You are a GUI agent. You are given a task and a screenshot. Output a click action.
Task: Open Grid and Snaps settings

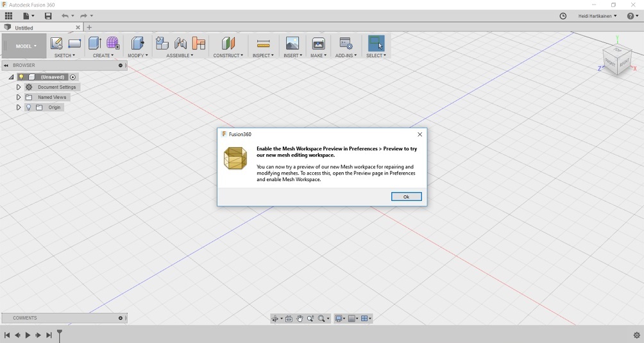353,319
